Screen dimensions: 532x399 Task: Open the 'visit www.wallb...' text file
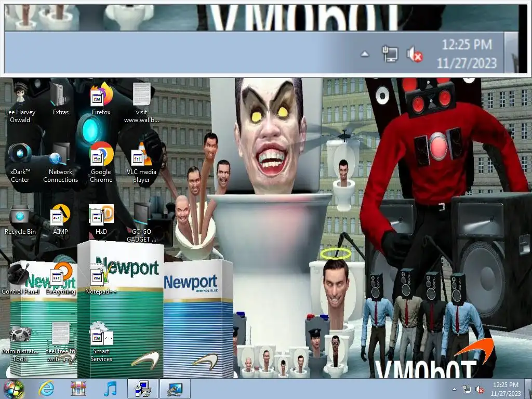[141, 103]
